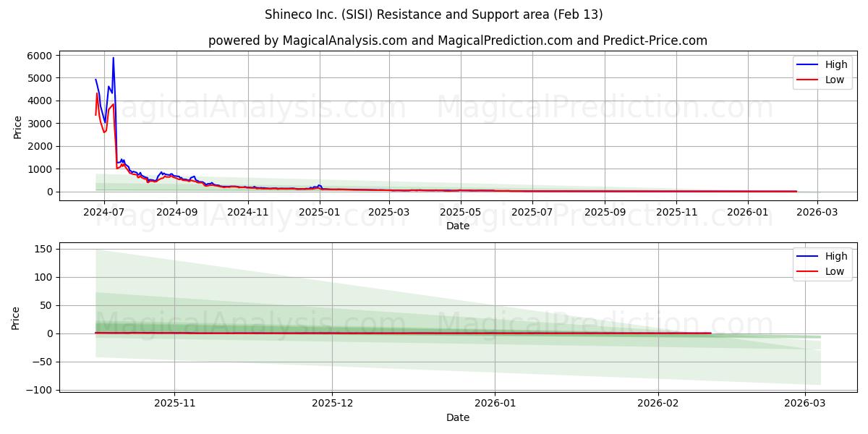This screenshot has height=434, width=868.
Task: Click the 2026-02 tick label on bottom chart
Action: (x=658, y=404)
